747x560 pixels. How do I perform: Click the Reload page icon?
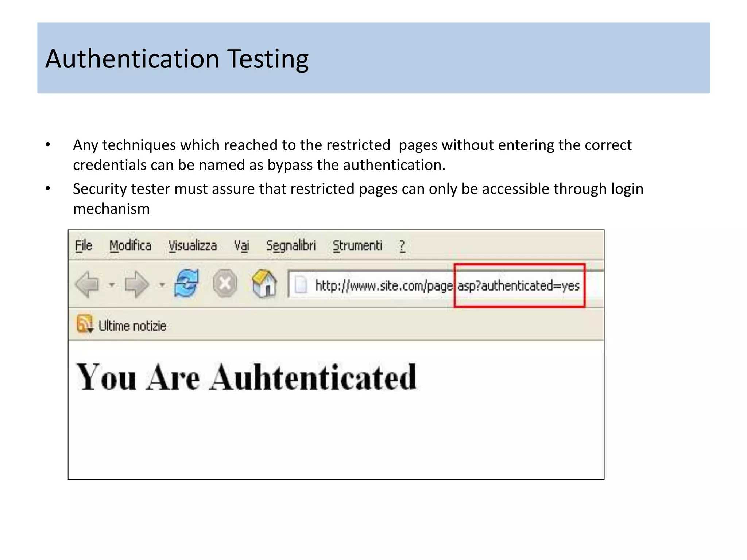click(187, 283)
